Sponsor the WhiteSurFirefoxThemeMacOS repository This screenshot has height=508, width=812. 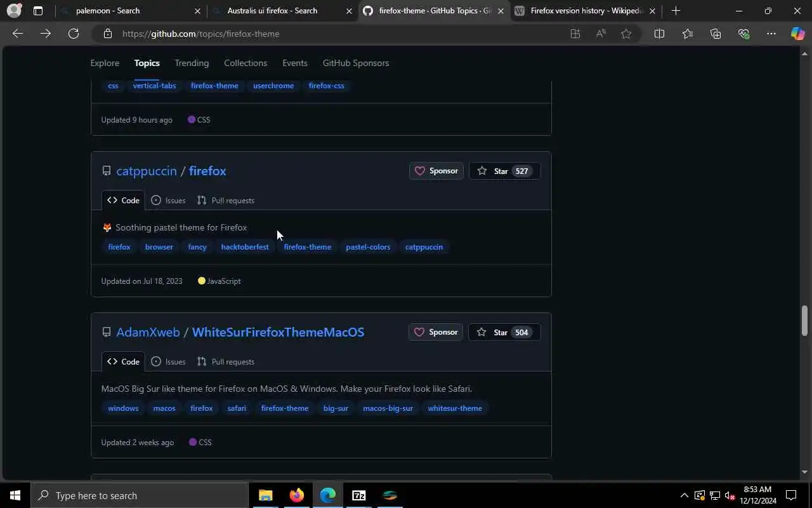pos(436,332)
